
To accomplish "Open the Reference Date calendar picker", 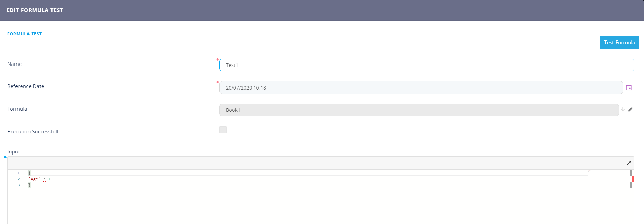I will click(629, 88).
